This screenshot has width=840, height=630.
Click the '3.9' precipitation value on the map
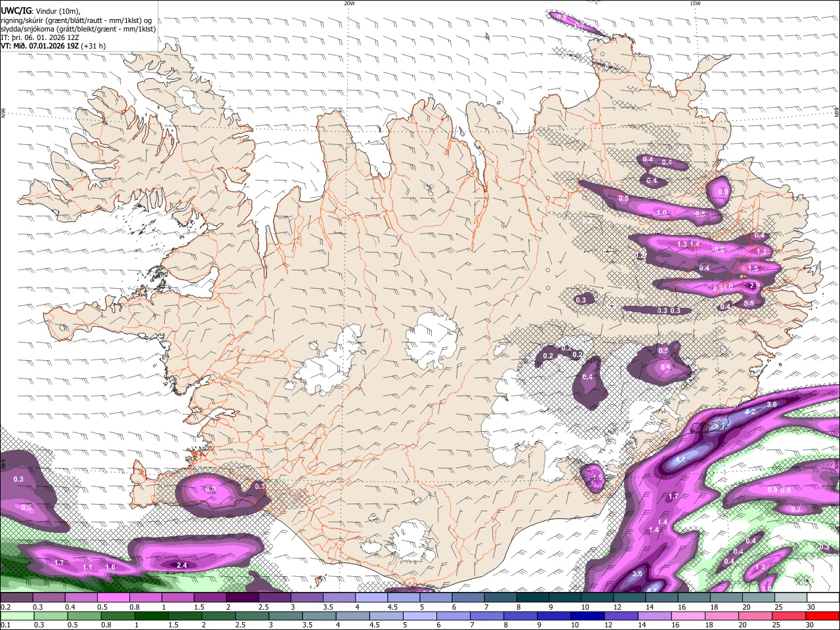click(x=637, y=574)
